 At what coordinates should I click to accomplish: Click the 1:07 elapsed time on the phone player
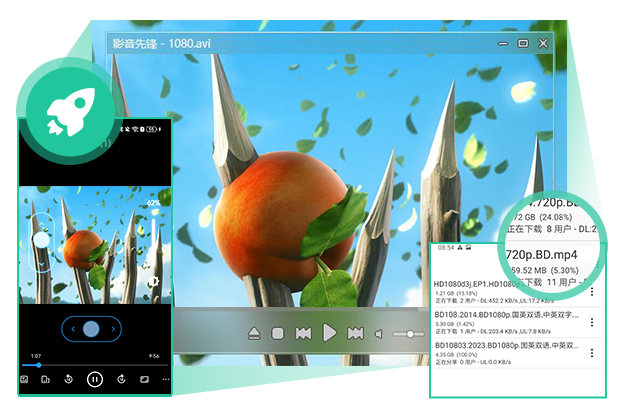pyautogui.click(x=36, y=356)
